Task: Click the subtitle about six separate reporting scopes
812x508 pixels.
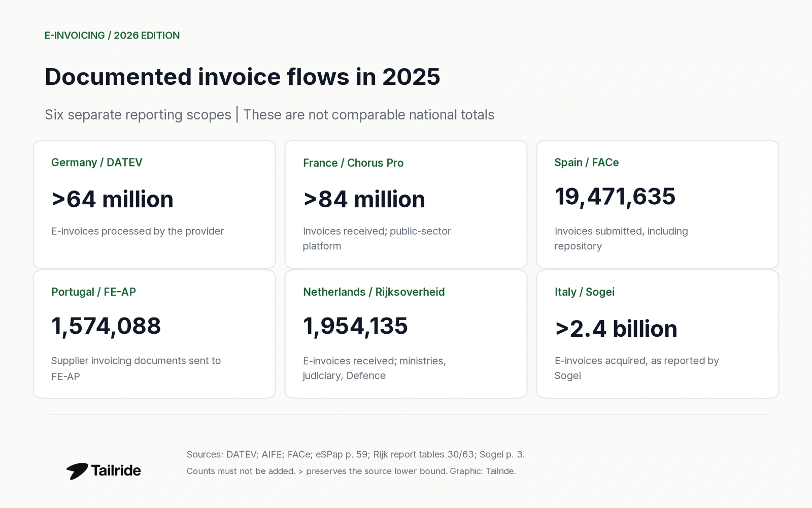Action: coord(269,115)
